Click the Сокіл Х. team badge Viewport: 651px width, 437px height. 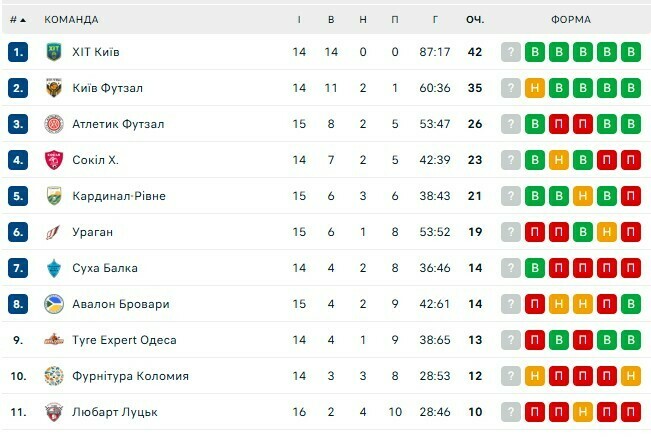point(54,160)
